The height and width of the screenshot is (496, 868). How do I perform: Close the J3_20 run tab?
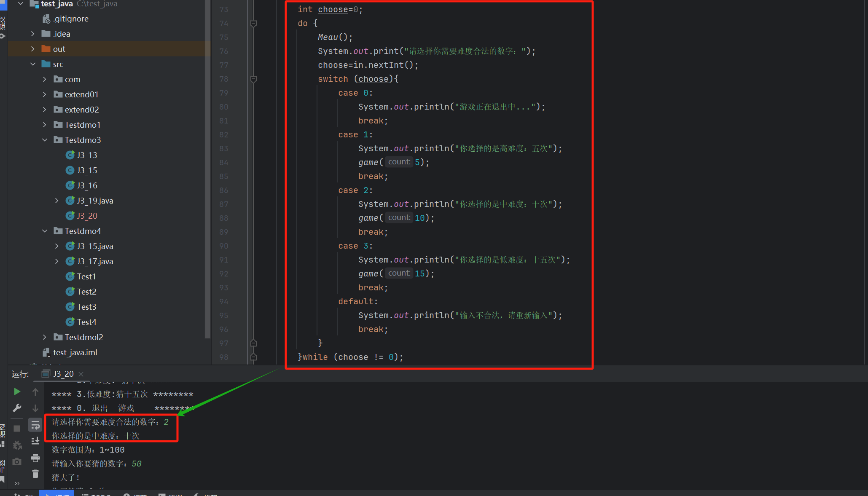(x=81, y=374)
